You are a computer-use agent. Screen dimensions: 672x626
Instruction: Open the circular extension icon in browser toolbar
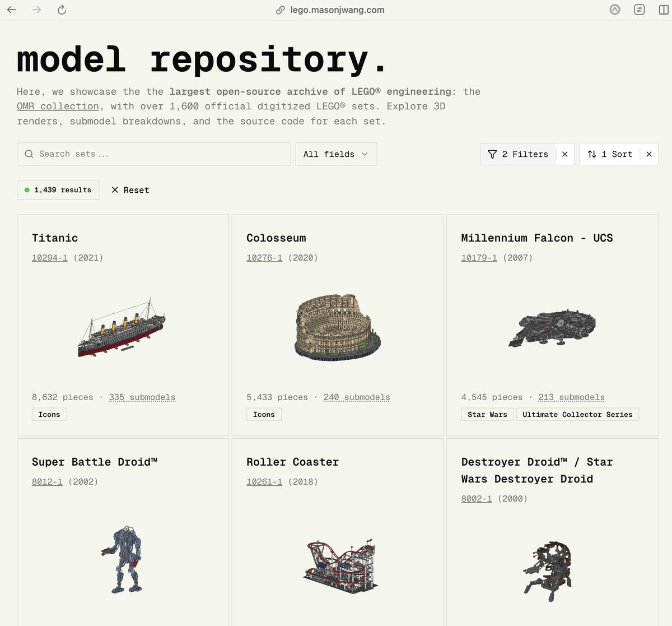click(615, 10)
